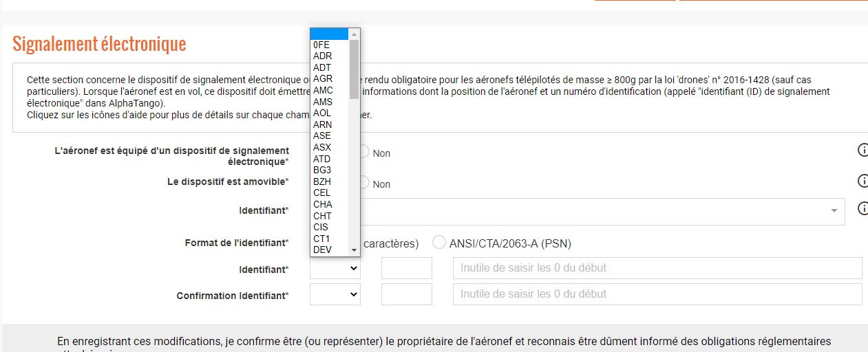Open help icon for electronic signalling device row
This screenshot has height=352, width=868.
(x=862, y=150)
